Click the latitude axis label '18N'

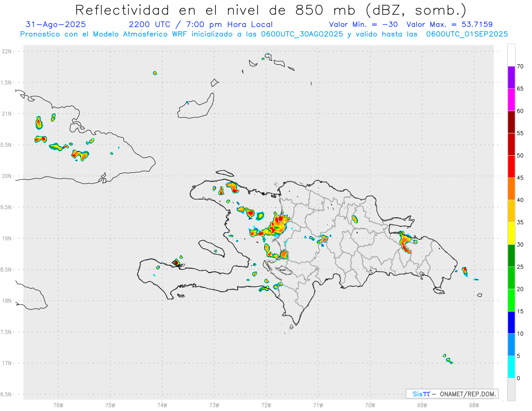(7, 301)
